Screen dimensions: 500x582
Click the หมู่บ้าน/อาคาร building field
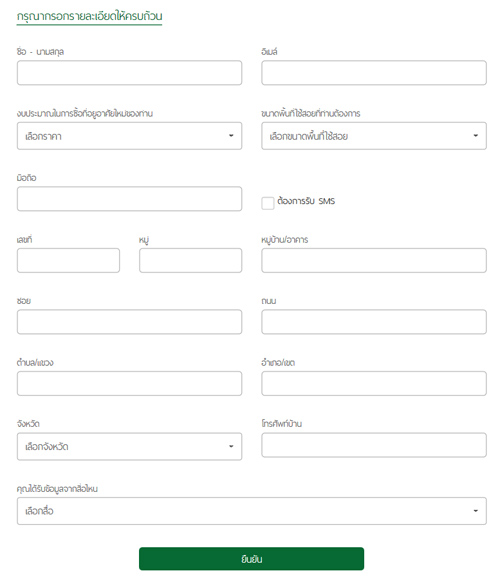coord(374,261)
